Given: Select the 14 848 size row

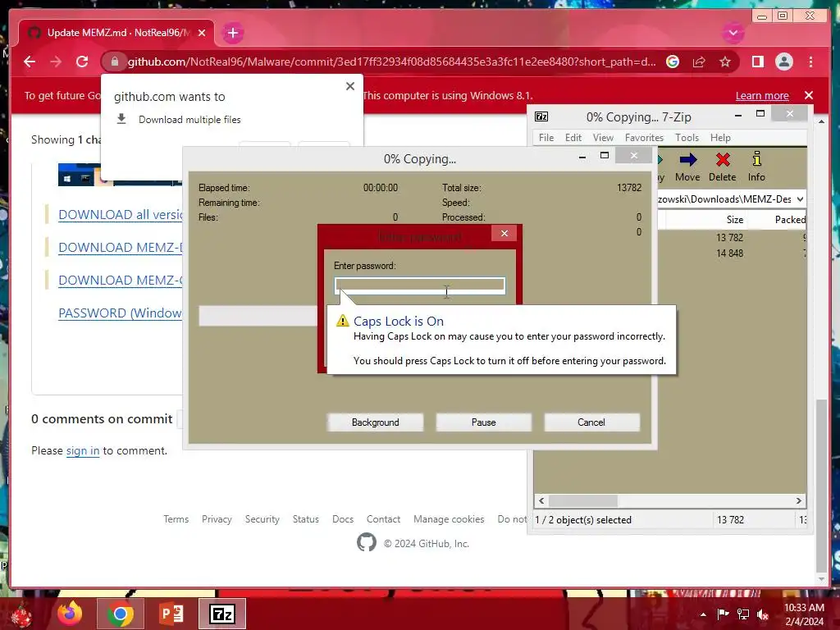Looking at the screenshot, I should coord(729,253).
